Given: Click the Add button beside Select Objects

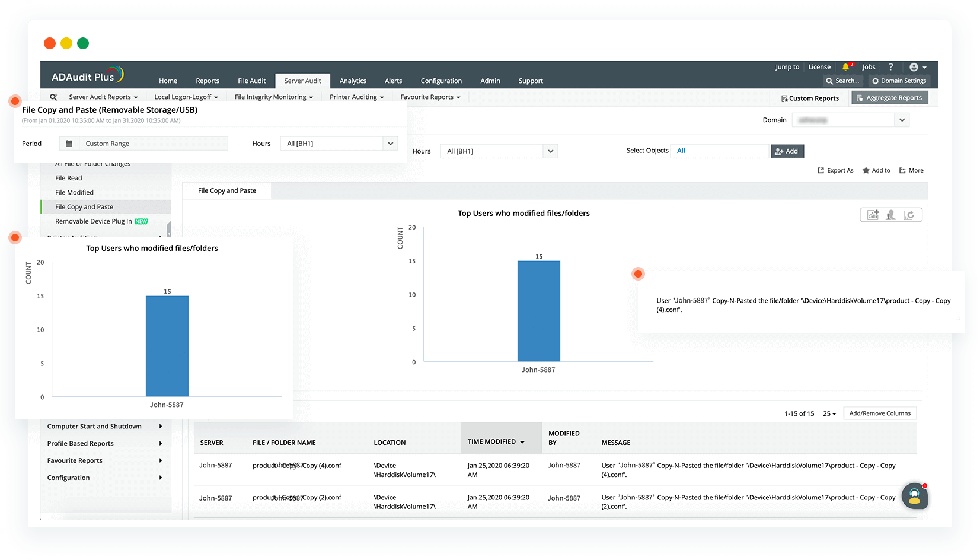Looking at the screenshot, I should [787, 151].
